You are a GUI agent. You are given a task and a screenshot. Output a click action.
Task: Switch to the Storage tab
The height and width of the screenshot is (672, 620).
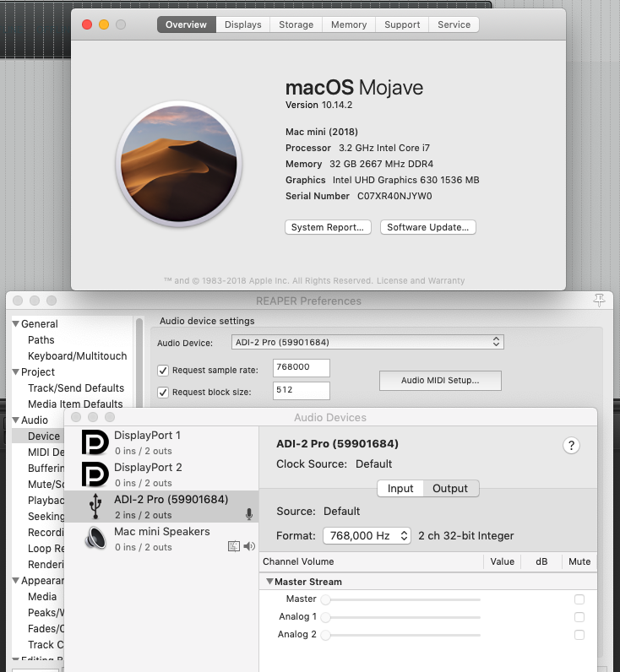click(296, 24)
